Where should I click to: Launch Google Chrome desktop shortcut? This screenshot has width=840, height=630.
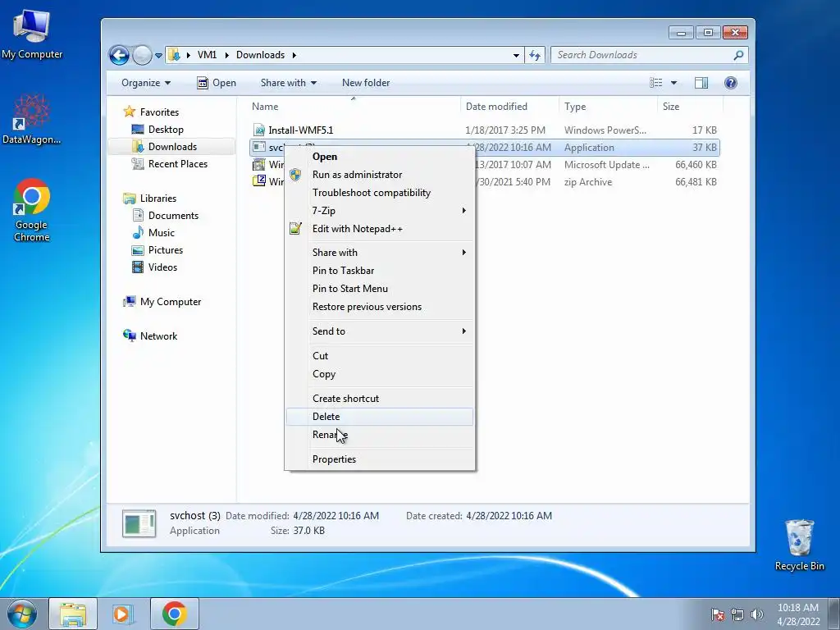tap(32, 209)
